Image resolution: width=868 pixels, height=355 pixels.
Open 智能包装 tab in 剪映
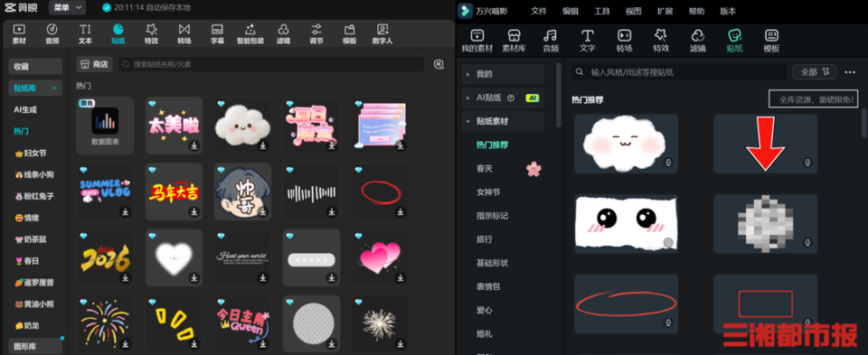[250, 33]
